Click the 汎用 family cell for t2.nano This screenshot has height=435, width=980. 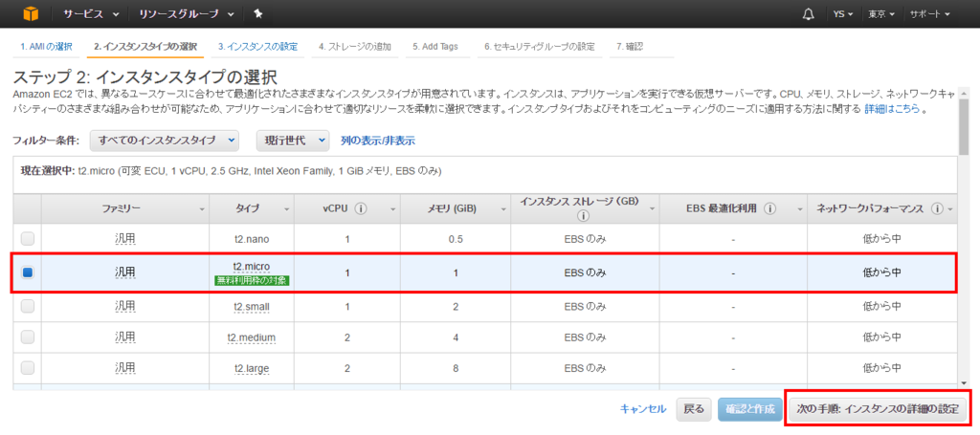125,238
